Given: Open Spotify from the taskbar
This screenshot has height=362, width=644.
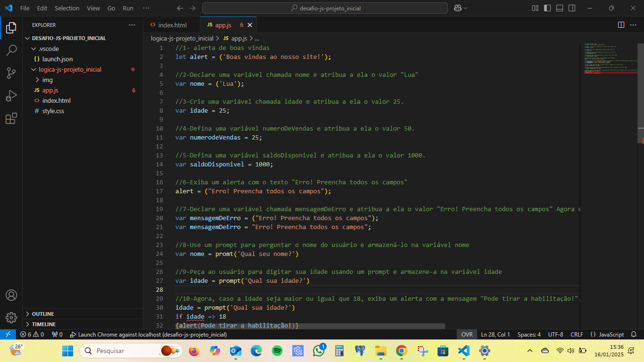Looking at the screenshot, I should 277,351.
